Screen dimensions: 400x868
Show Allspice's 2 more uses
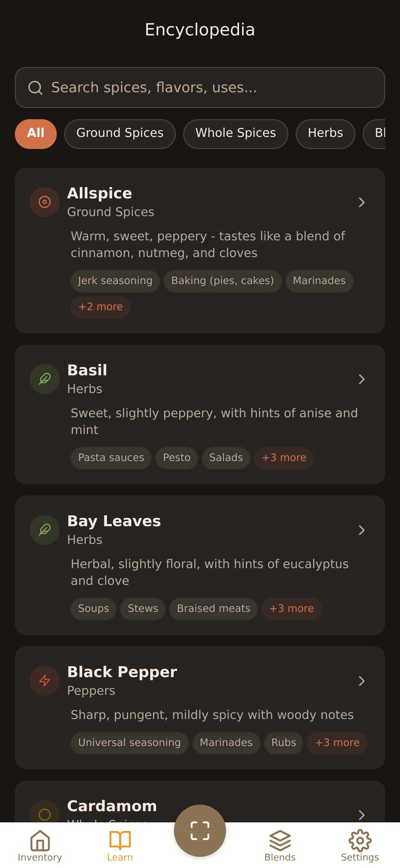click(100, 306)
